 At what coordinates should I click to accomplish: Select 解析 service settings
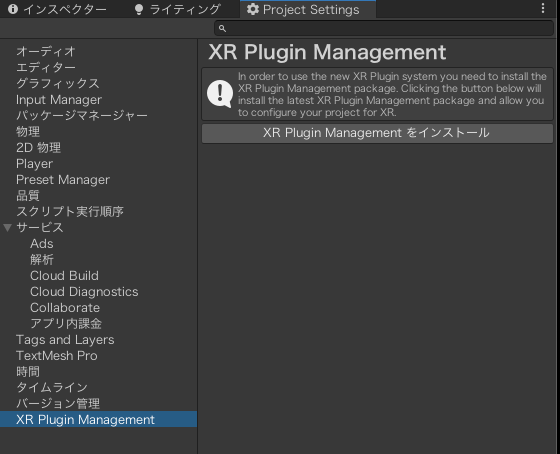click(x=42, y=260)
